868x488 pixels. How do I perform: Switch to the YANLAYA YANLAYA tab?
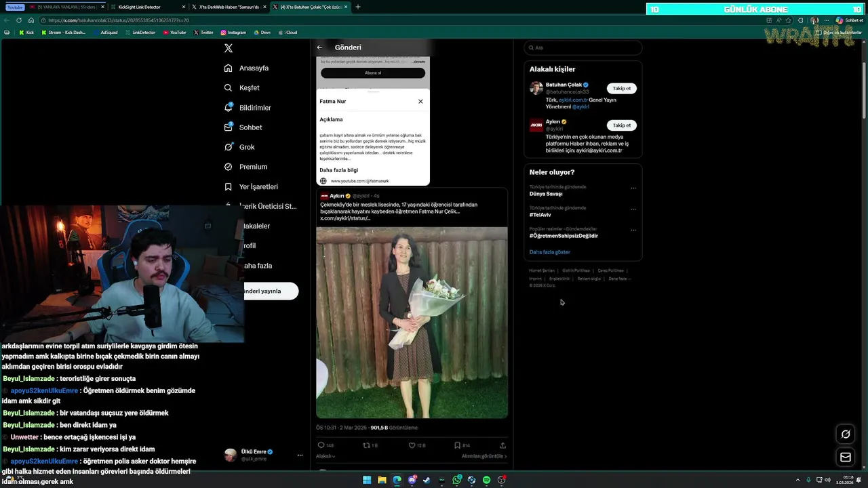coord(68,7)
